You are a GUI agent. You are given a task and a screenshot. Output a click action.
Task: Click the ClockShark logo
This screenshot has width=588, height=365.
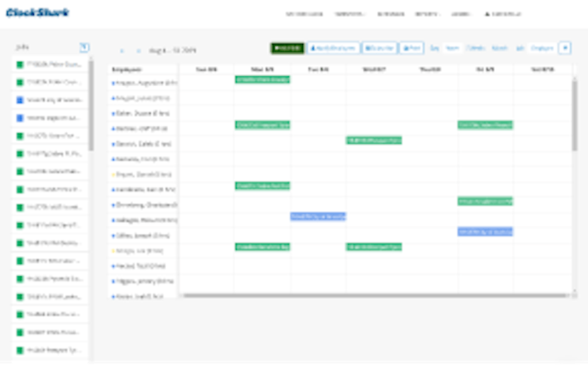[36, 11]
